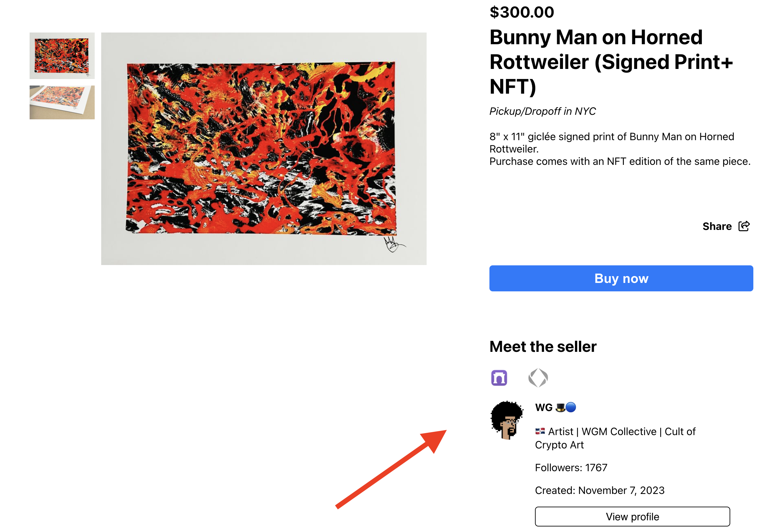This screenshot has height=532, width=781.
Task: Click the Share text label
Action: (717, 226)
